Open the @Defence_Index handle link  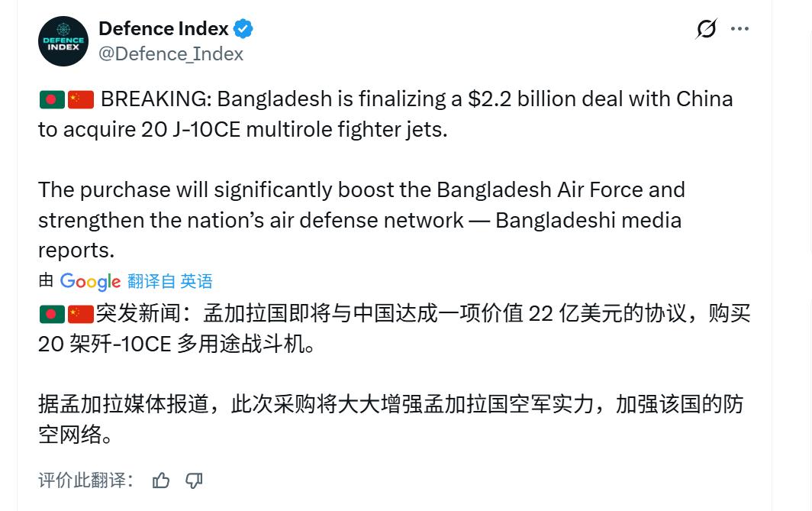click(171, 54)
